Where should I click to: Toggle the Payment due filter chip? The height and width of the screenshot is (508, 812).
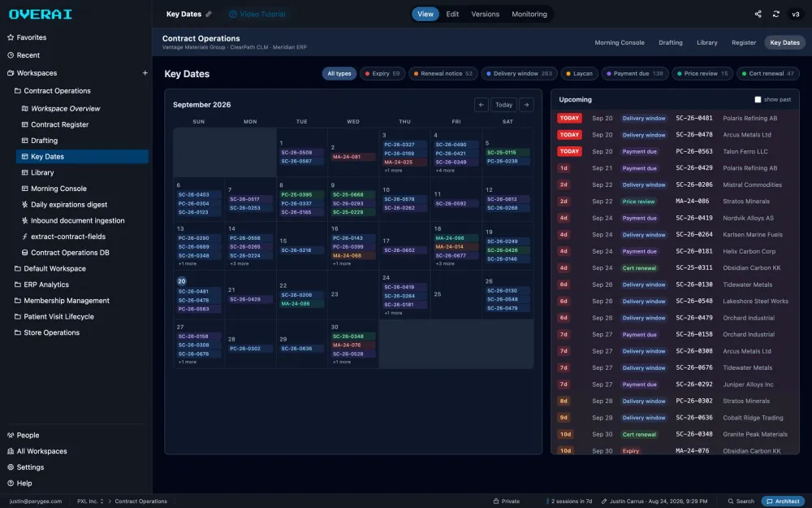click(x=635, y=74)
